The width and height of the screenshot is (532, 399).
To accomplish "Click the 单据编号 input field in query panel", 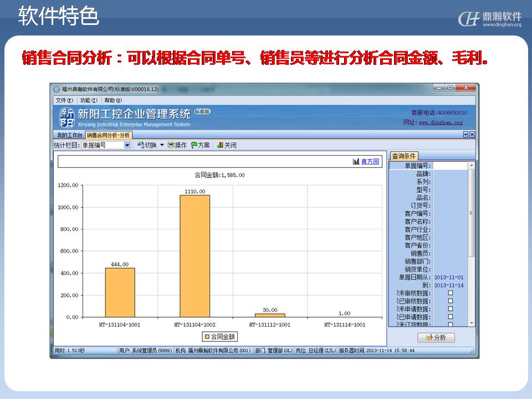I will (450, 166).
